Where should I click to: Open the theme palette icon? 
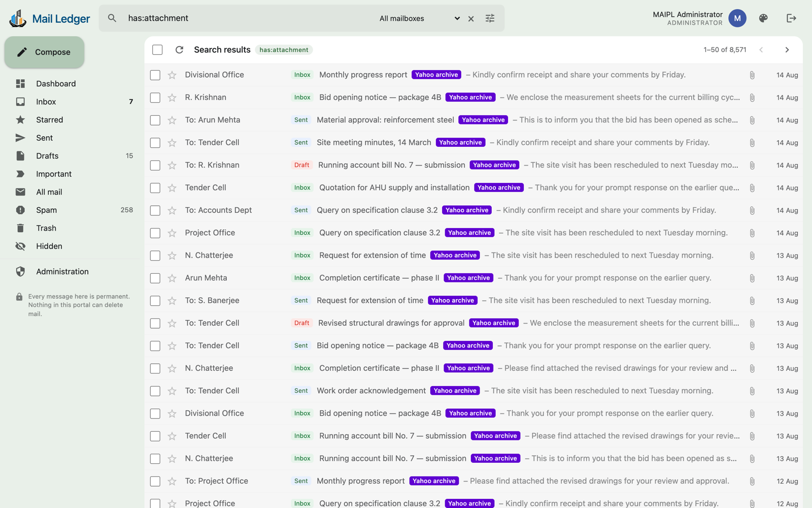pos(763,18)
